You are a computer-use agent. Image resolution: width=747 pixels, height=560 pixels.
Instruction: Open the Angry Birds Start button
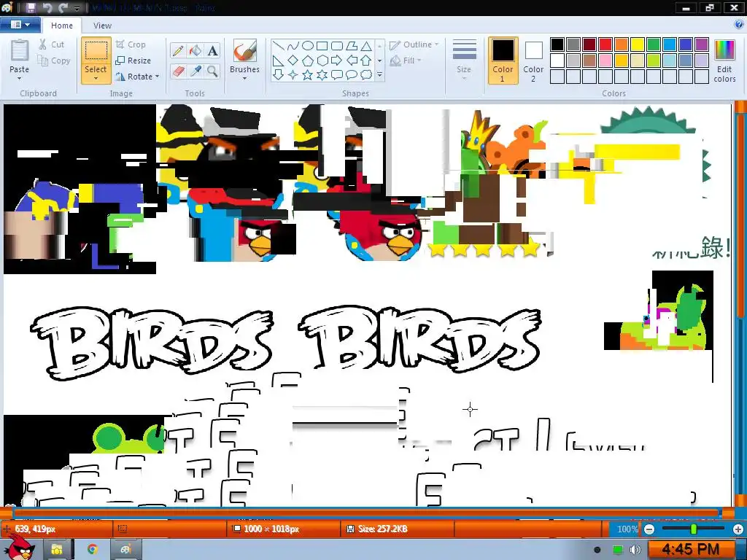coord(19,548)
